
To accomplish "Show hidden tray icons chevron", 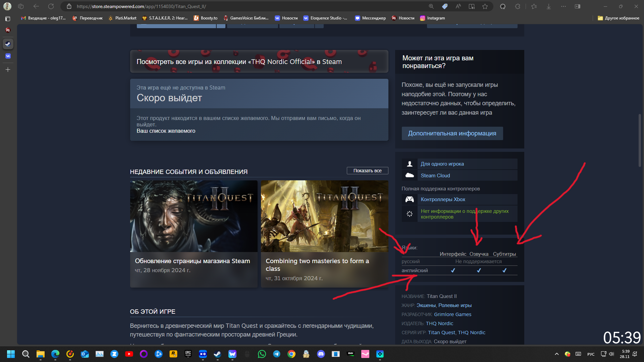I will coord(557,354).
